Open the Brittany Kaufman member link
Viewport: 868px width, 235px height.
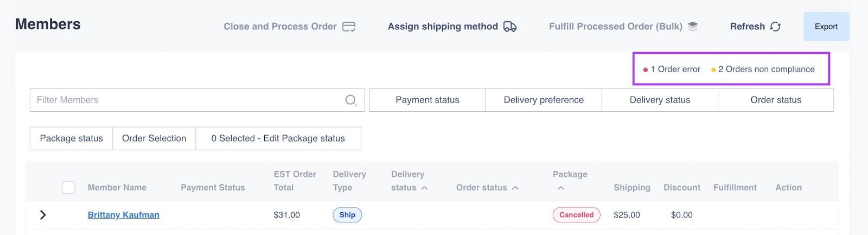click(x=124, y=215)
